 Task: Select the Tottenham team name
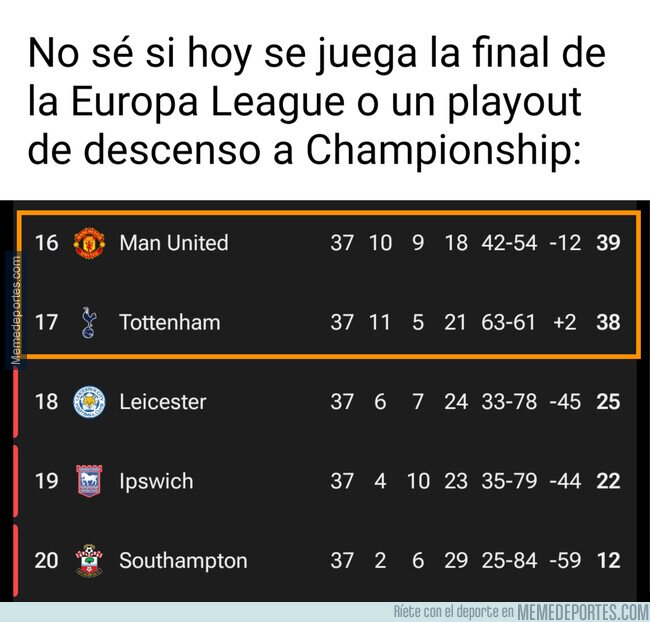(x=169, y=323)
